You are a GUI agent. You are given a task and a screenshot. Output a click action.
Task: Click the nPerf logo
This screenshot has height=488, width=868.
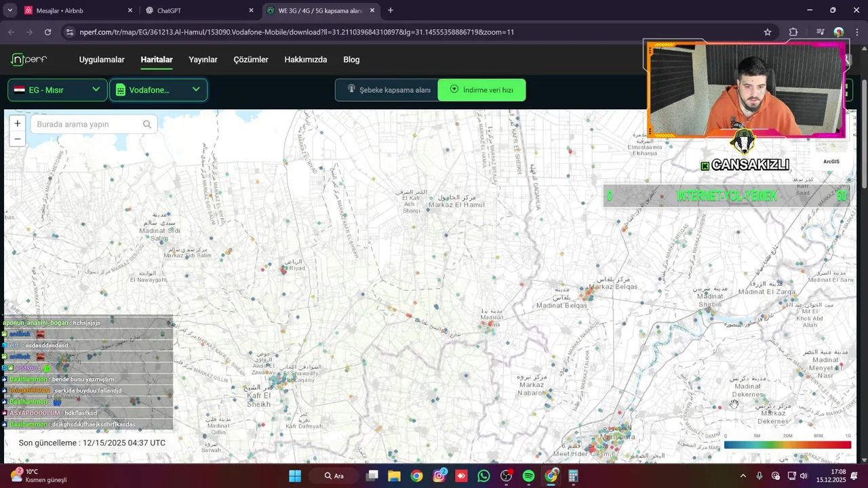pyautogui.click(x=29, y=60)
